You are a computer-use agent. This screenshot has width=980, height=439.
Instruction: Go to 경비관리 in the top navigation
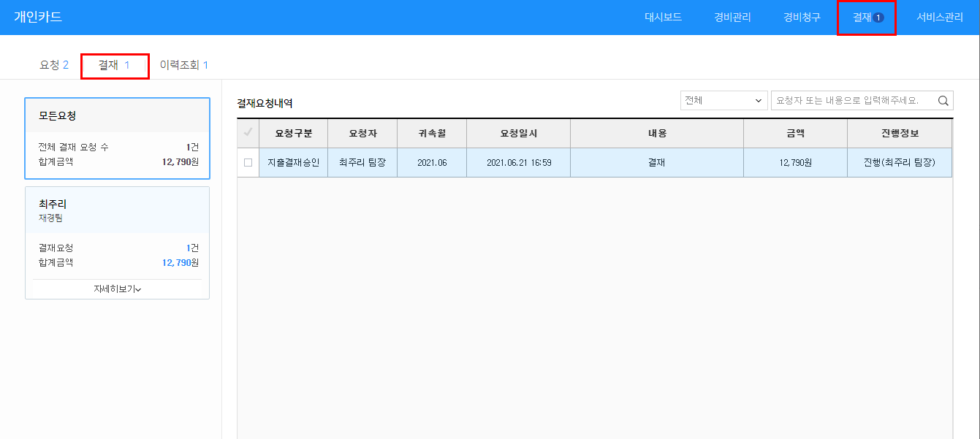tap(732, 18)
